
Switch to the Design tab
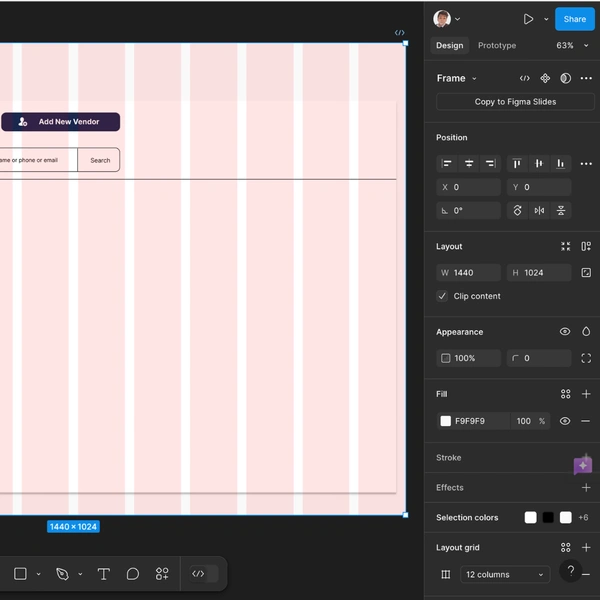[450, 46]
